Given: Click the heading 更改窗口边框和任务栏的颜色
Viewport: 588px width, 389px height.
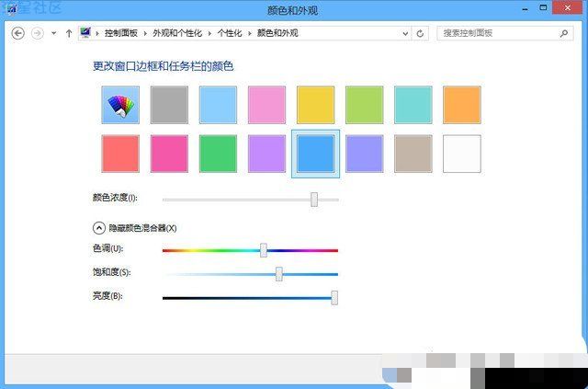Looking at the screenshot, I should point(164,66).
